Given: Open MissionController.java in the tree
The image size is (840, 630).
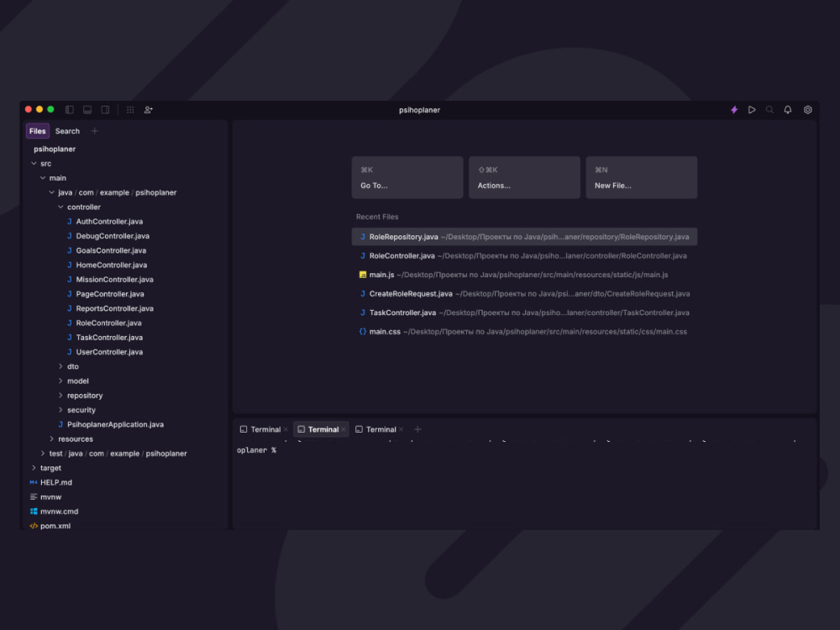Looking at the screenshot, I should [114, 279].
